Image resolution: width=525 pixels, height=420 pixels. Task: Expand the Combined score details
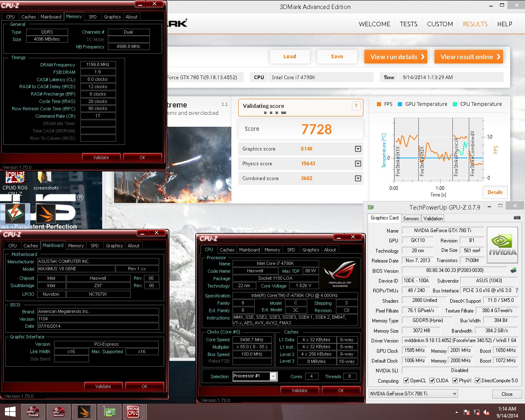(x=358, y=178)
